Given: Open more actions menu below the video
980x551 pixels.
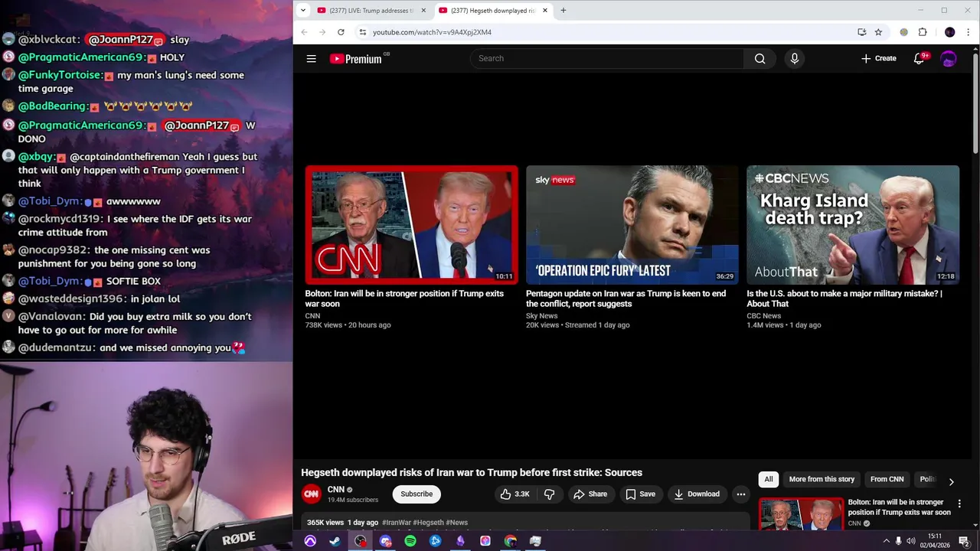Looking at the screenshot, I should [740, 494].
